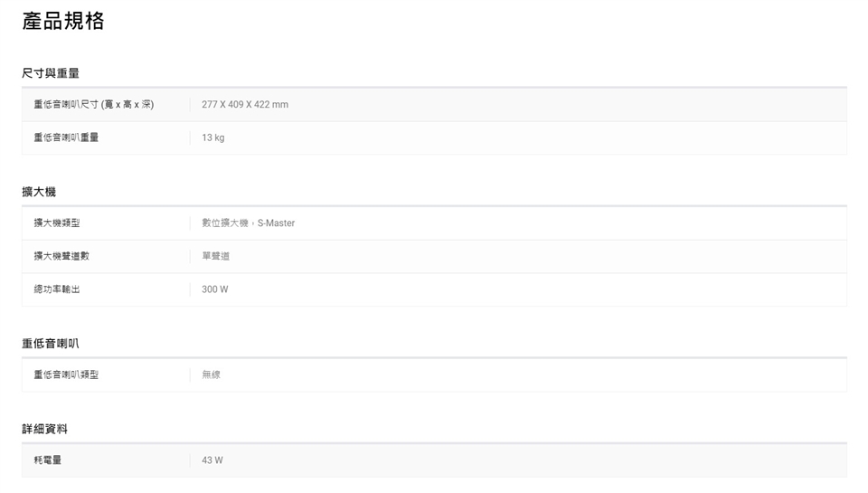The width and height of the screenshot is (868, 493).
Task: Select the S-Master text value
Action: (x=276, y=223)
